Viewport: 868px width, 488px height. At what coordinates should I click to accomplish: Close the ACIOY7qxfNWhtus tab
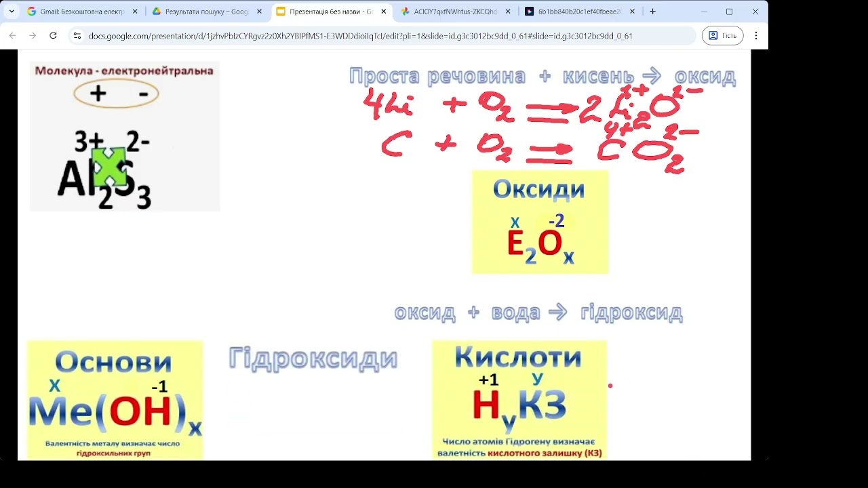tap(508, 12)
